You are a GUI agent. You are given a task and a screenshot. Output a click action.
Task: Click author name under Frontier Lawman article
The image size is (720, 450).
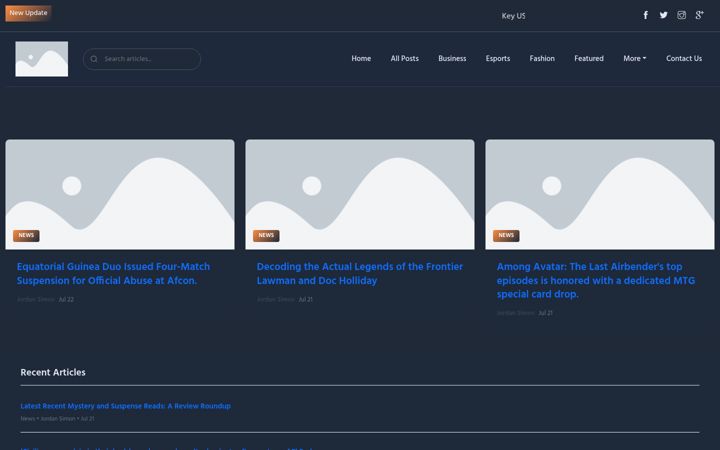click(x=276, y=299)
